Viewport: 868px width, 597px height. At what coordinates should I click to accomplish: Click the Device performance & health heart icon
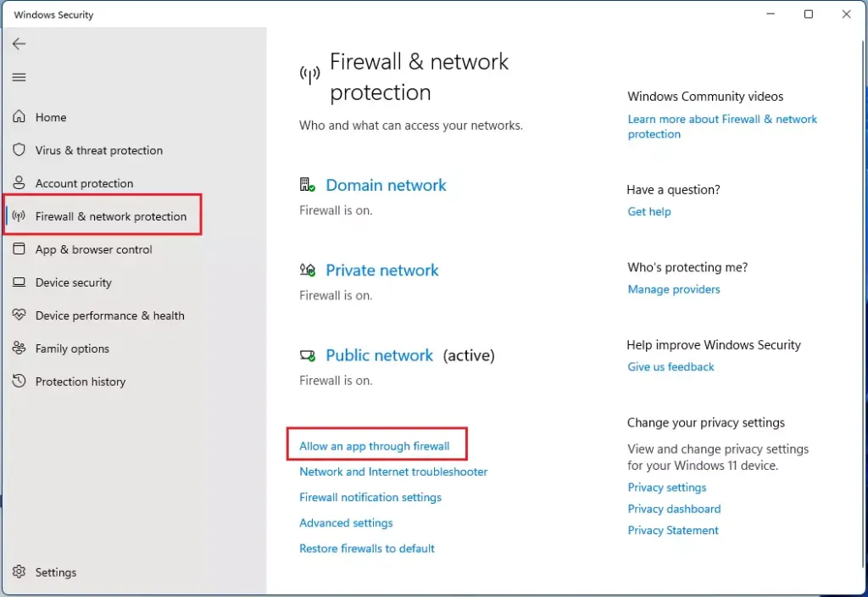[19, 315]
